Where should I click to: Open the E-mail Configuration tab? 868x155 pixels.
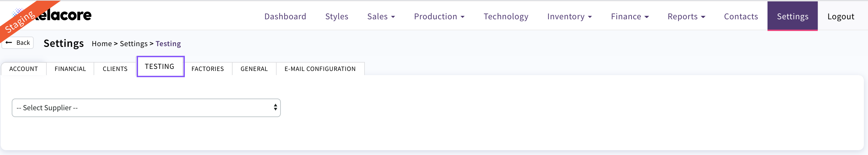tap(320, 69)
